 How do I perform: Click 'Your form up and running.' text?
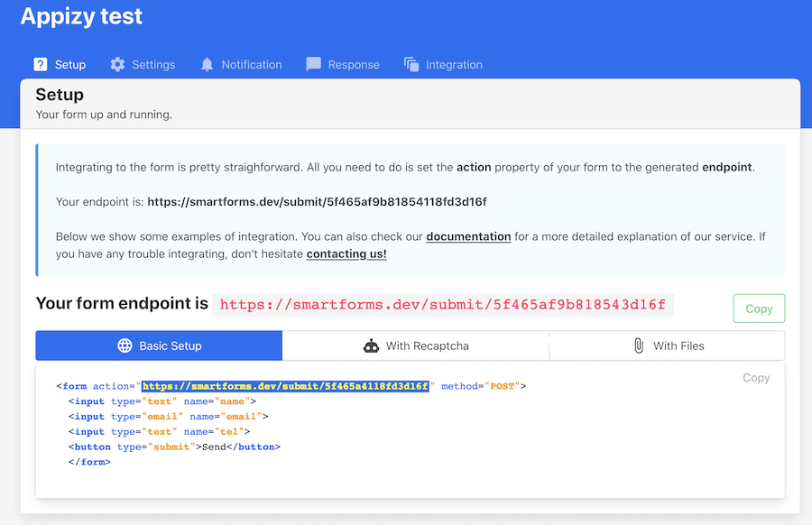pyautogui.click(x=104, y=115)
